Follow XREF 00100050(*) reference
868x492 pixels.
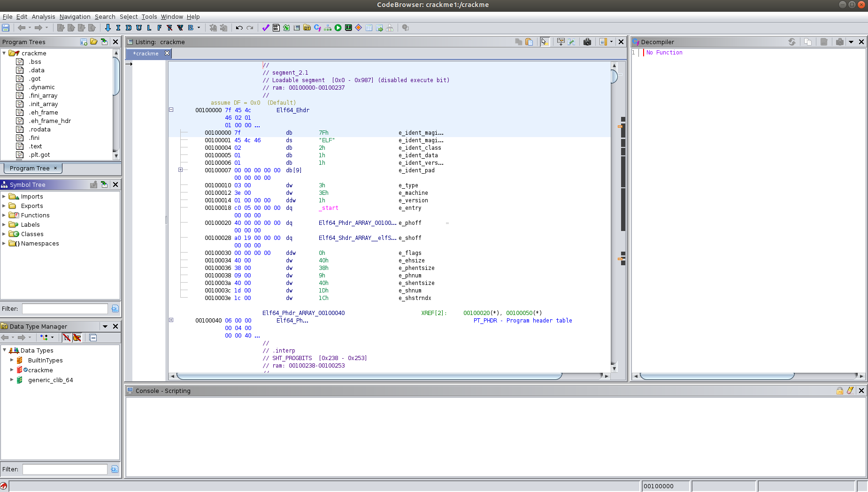tap(524, 313)
